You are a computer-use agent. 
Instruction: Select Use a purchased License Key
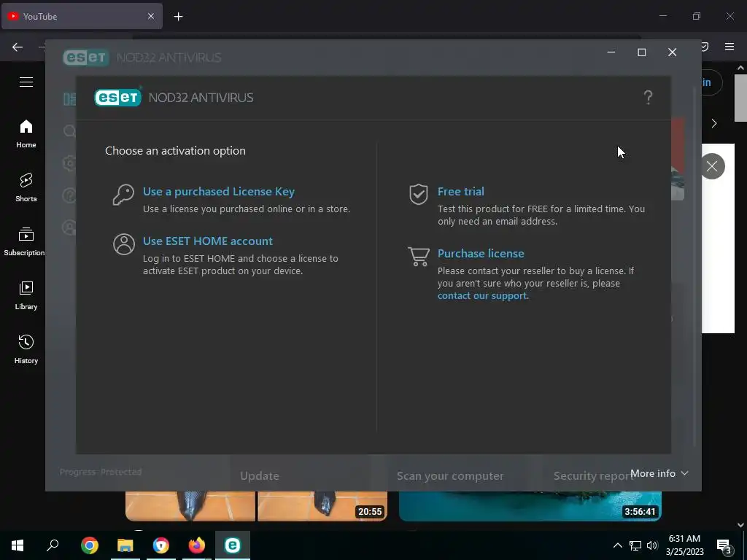pyautogui.click(x=219, y=192)
